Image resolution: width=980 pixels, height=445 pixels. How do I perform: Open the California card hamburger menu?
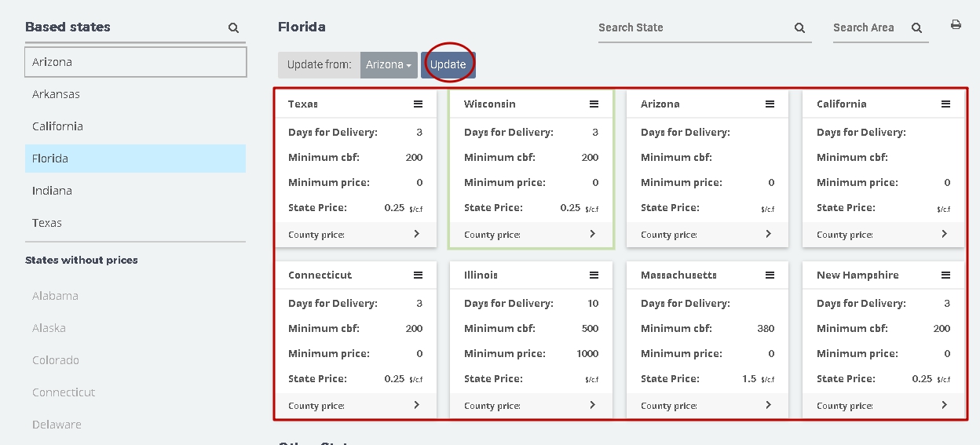(x=945, y=104)
